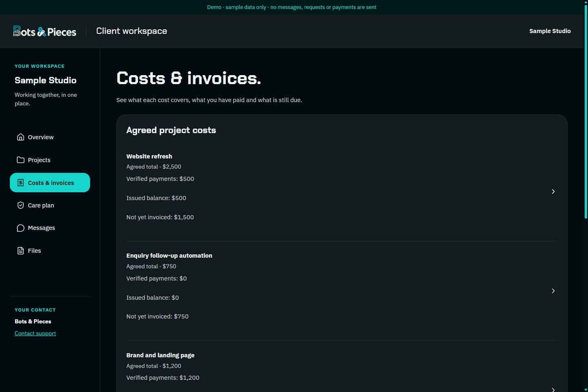Viewport: 588px width, 392px height.
Task: Click "Agreed total · $750"
Action: coord(151,266)
